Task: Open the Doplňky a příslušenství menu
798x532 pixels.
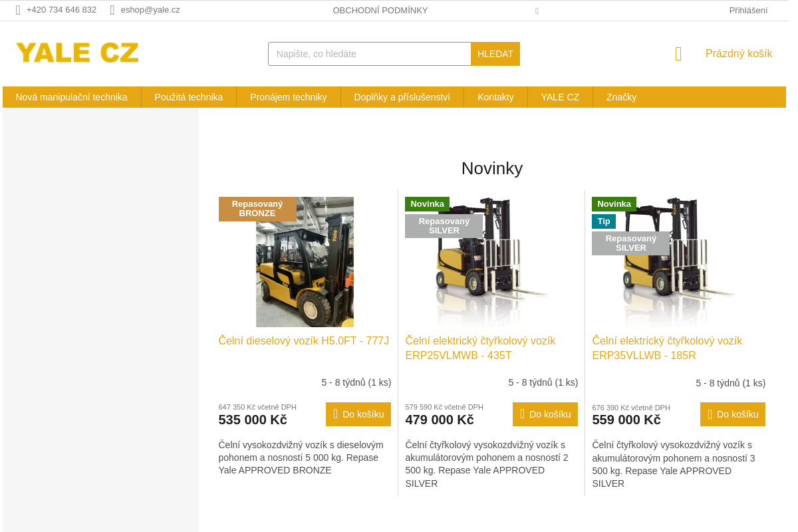Action: (x=402, y=96)
